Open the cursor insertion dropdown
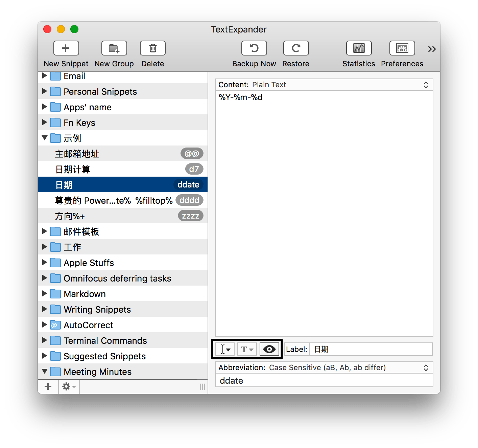This screenshot has width=478, height=448. click(x=225, y=349)
